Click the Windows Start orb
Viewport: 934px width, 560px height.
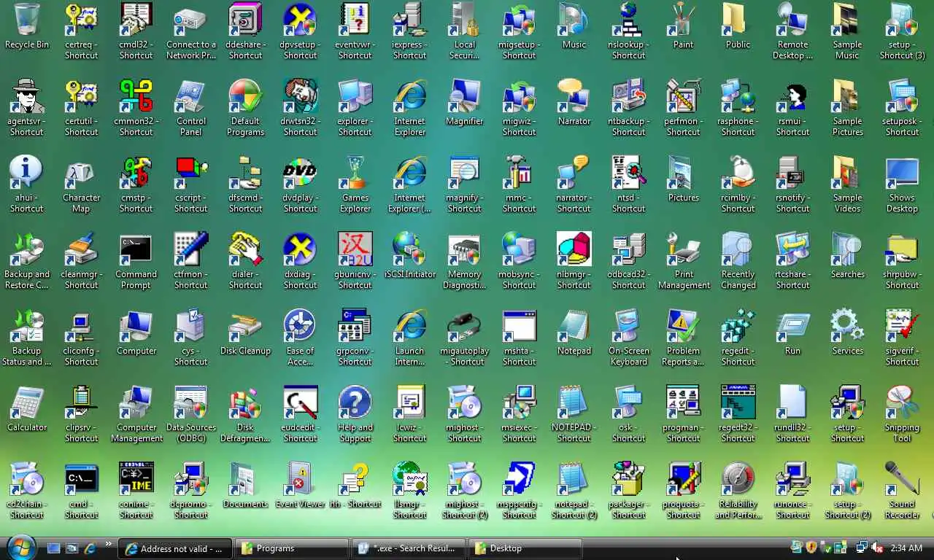(x=20, y=548)
